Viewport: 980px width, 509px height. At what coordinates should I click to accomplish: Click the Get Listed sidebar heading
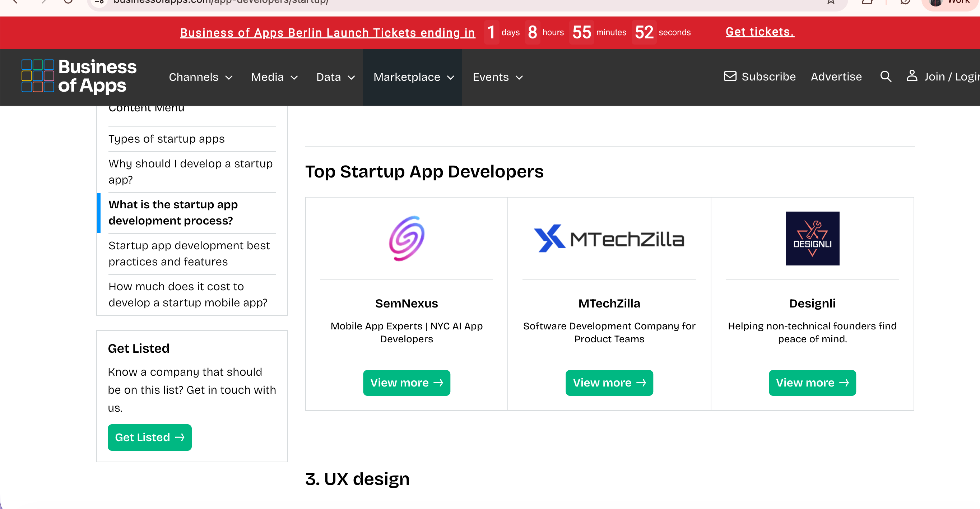(x=139, y=349)
